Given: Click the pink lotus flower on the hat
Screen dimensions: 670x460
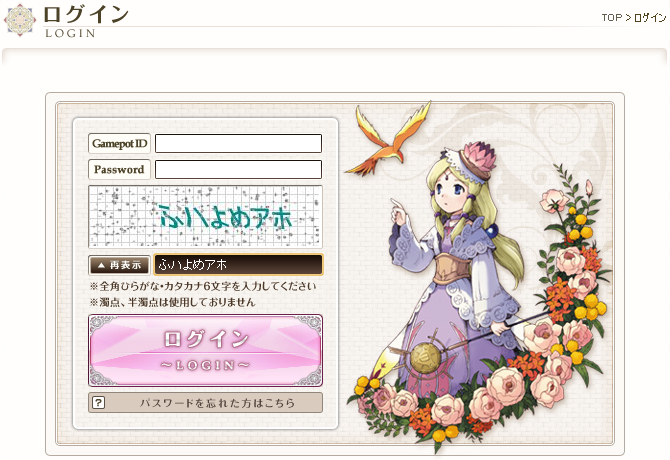Looking at the screenshot, I should pyautogui.click(x=479, y=157).
